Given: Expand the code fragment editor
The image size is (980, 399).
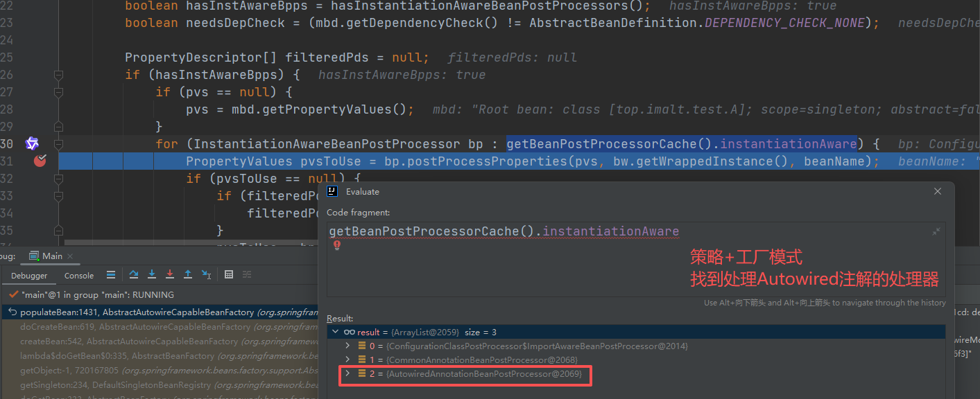Looking at the screenshot, I should pyautogui.click(x=936, y=231).
